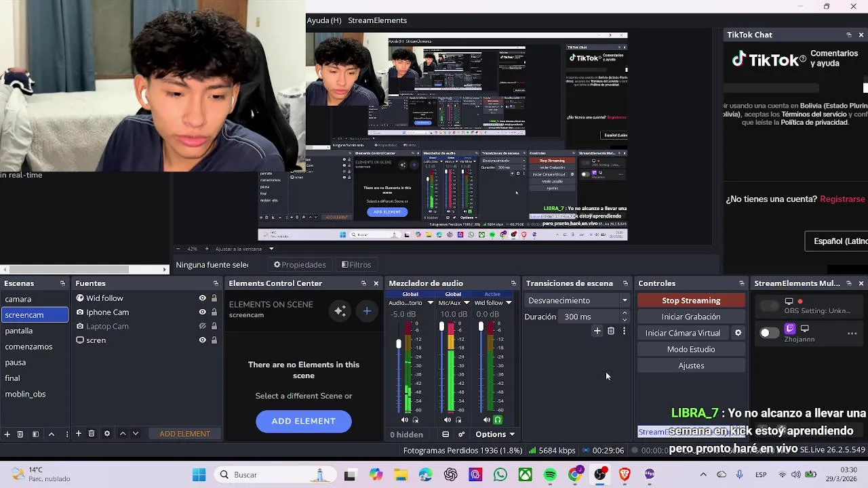The image size is (868, 488).
Task: Unlock the Laptop Cam source
Action: [x=214, y=326]
